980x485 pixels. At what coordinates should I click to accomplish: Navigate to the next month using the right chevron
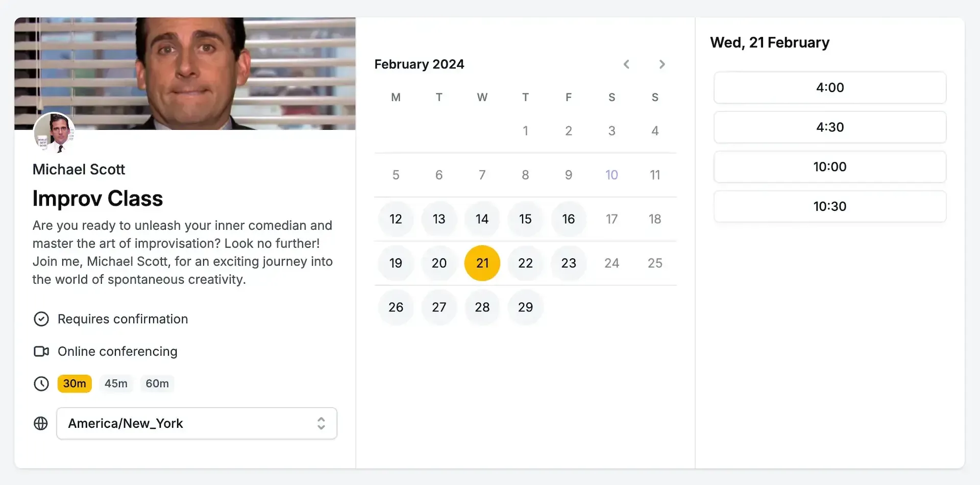click(x=662, y=64)
